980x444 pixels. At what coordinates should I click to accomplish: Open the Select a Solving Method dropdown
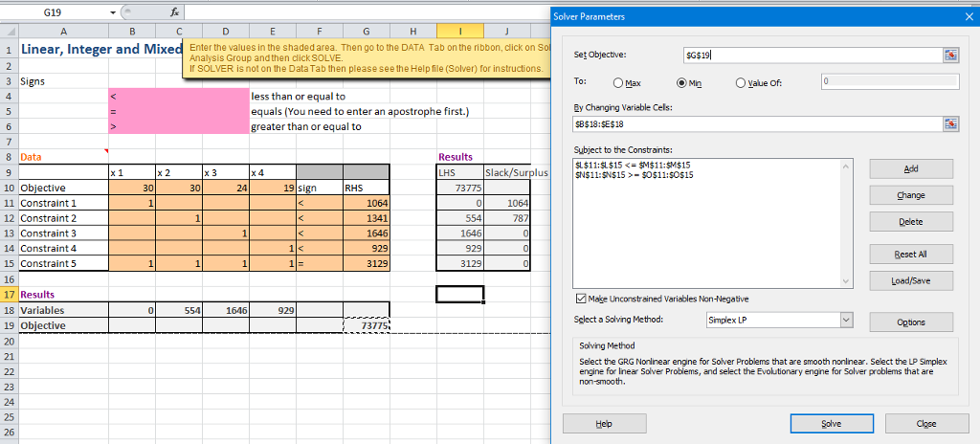click(846, 321)
